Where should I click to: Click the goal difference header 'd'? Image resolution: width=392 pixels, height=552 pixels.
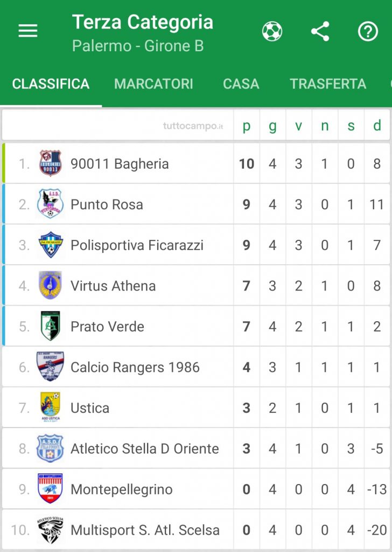click(x=377, y=125)
